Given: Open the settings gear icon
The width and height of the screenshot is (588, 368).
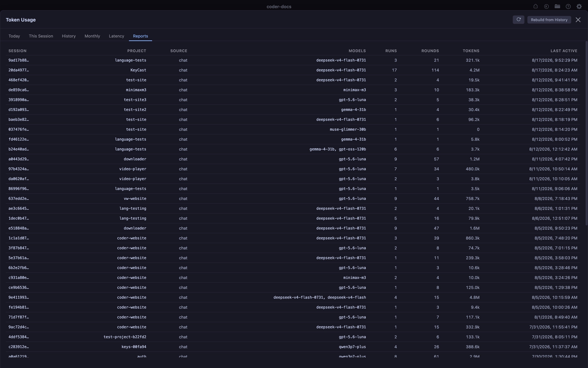Looking at the screenshot, I should pos(579,7).
